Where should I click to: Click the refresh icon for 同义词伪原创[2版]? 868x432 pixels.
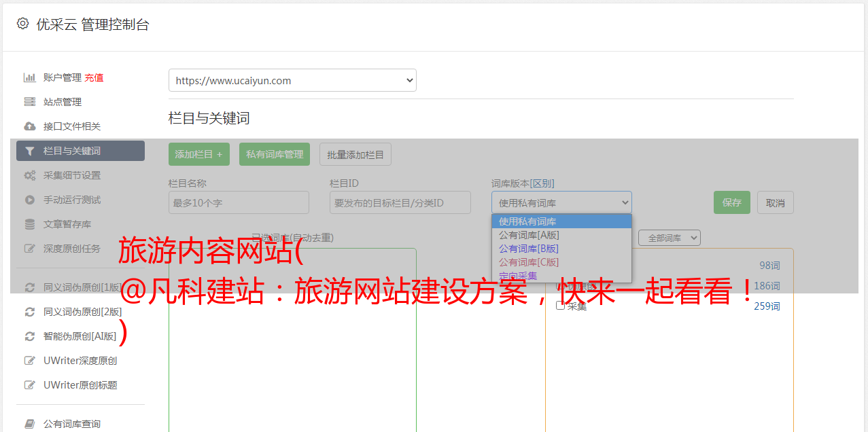pyautogui.click(x=30, y=312)
